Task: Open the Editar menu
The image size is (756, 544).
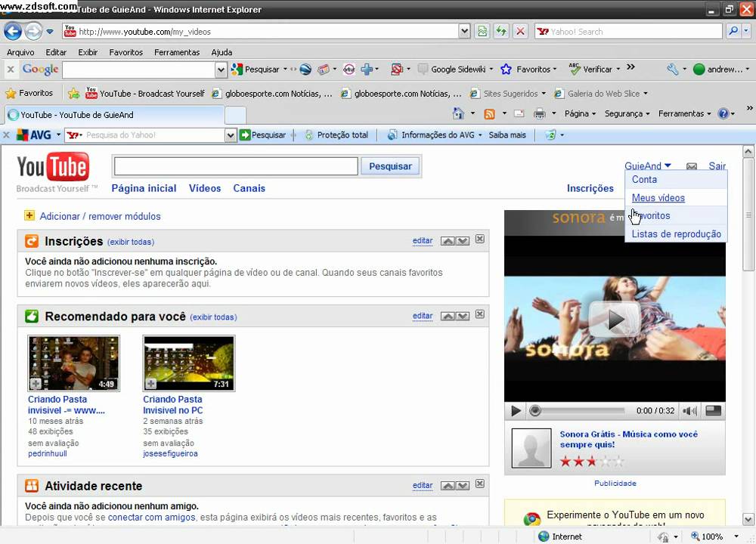Action: [56, 52]
